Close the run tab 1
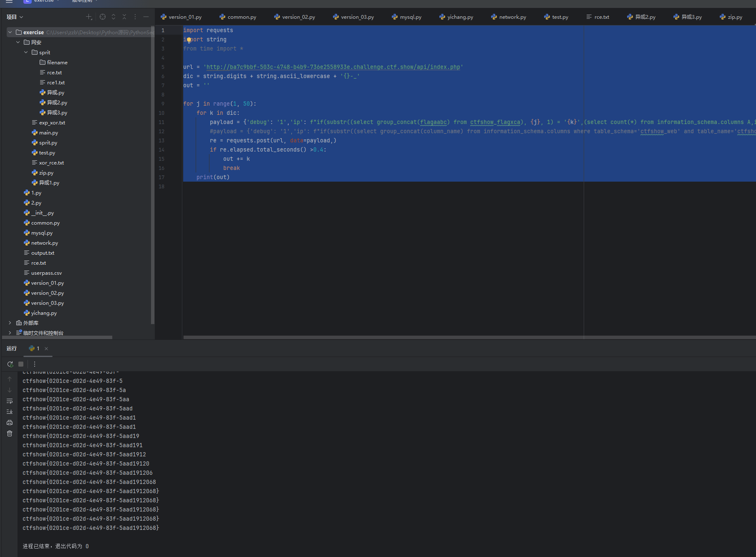The image size is (756, 557). tap(46, 349)
